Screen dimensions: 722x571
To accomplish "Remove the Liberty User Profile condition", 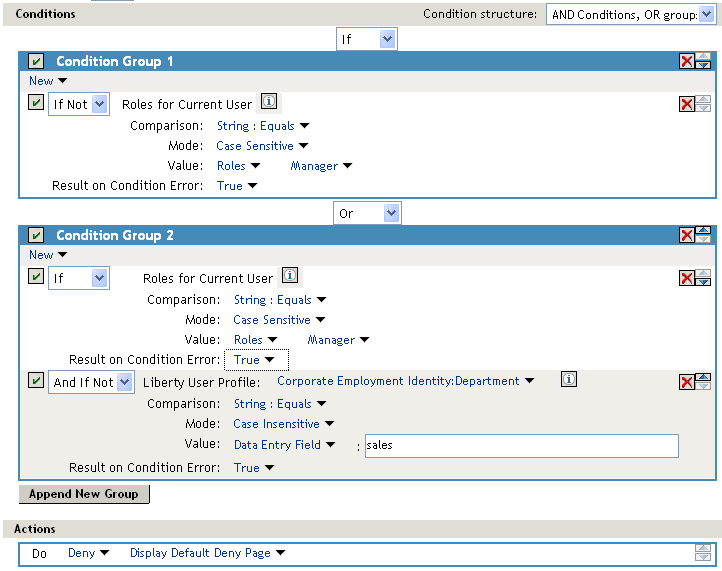I will click(687, 382).
